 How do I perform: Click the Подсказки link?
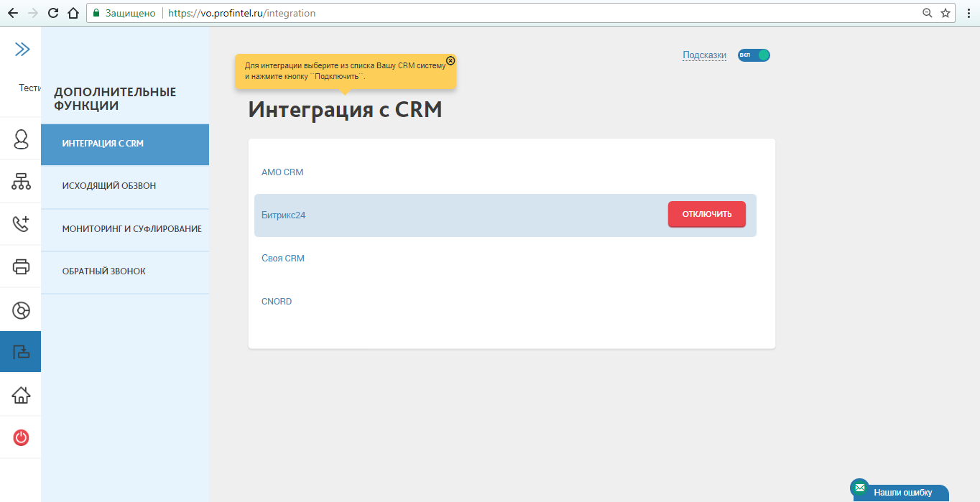(x=704, y=55)
